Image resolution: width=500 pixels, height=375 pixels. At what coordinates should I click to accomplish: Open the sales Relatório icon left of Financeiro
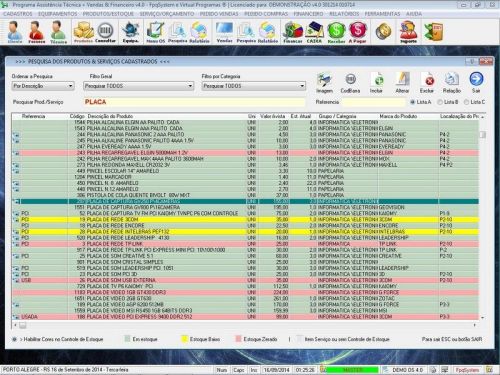pyautogui.click(x=268, y=32)
